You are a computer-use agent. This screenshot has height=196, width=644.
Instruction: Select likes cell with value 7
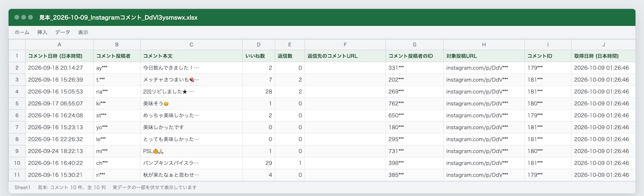(259, 80)
